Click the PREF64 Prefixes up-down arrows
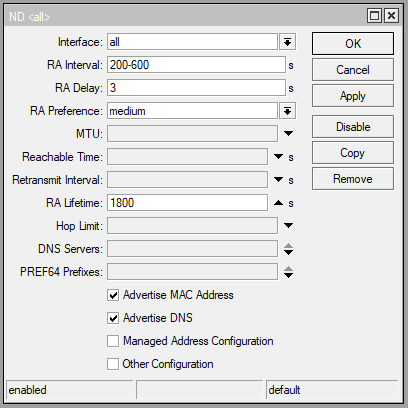The image size is (408, 408). [x=288, y=272]
